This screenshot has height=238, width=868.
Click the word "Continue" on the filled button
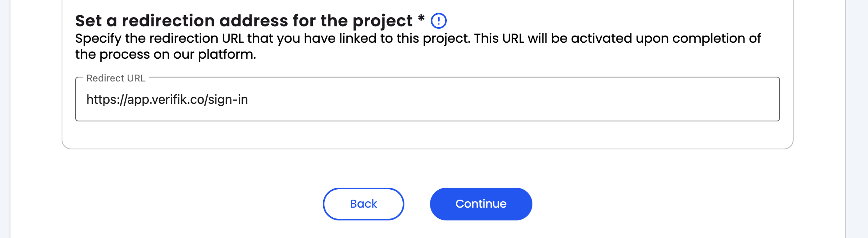481,204
